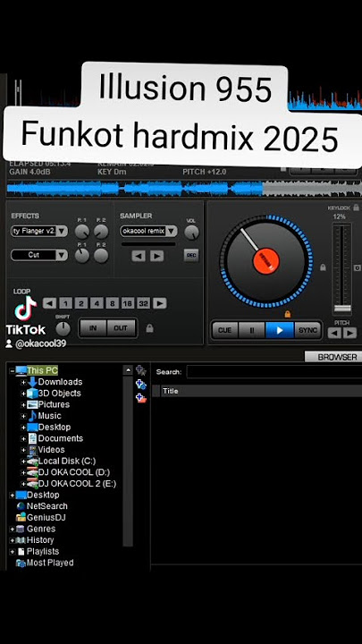This screenshot has width=362, height=644.
Task: Expand the History node
Action: coord(12,540)
